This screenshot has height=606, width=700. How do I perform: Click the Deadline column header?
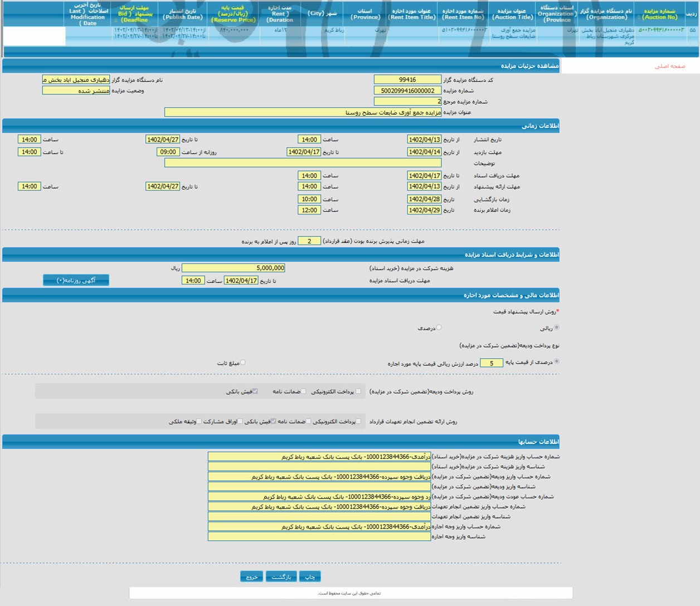135,14
